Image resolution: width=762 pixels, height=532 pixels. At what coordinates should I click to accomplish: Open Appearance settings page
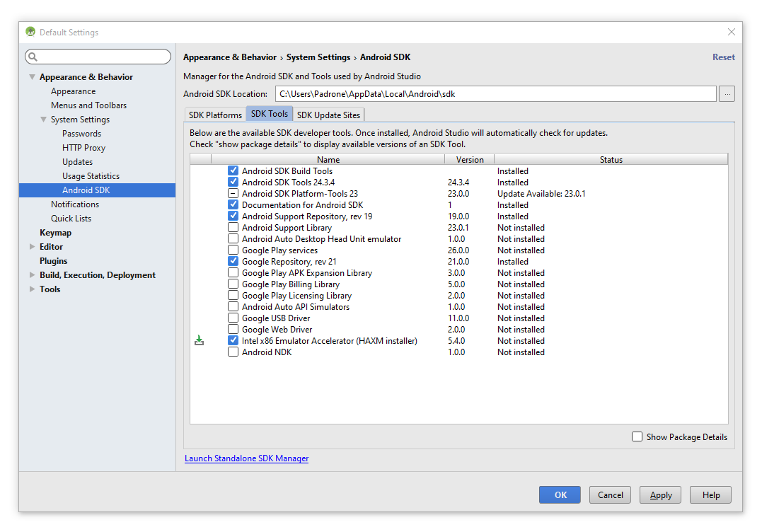[x=74, y=91]
